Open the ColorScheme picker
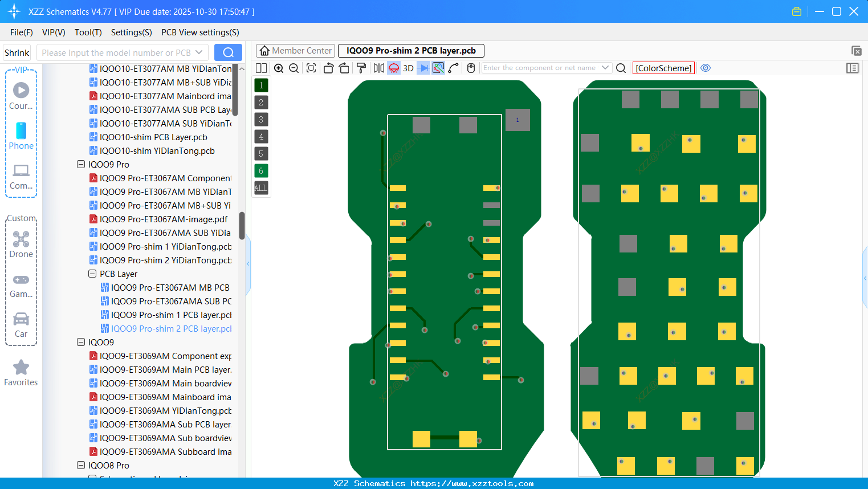The image size is (868, 489). 663,68
